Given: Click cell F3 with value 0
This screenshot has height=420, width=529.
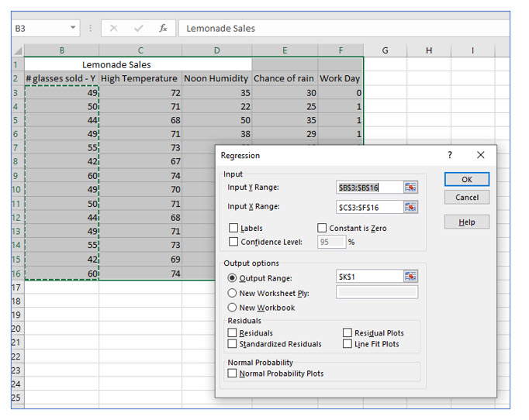Looking at the screenshot, I should tap(341, 93).
